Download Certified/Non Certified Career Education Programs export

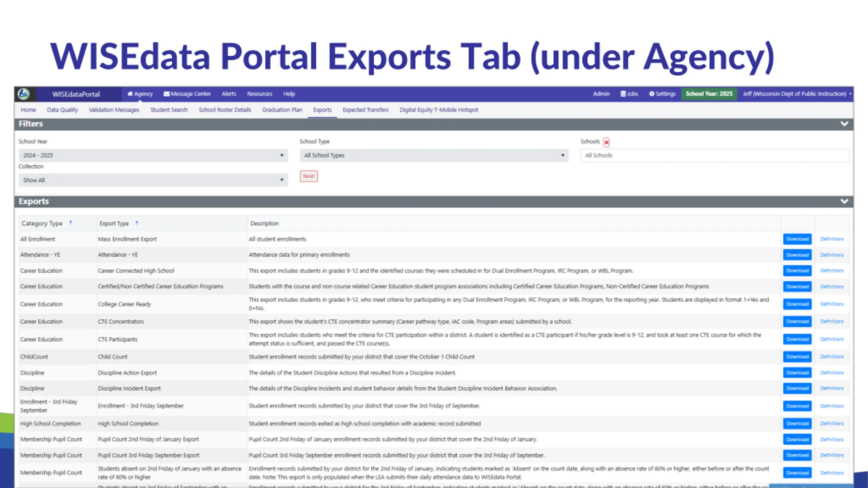(797, 287)
